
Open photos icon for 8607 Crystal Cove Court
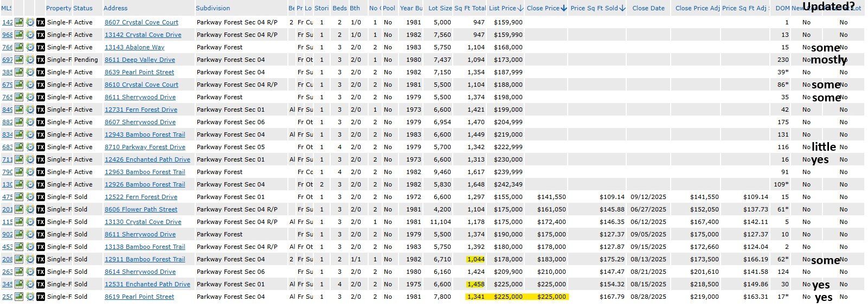click(x=19, y=22)
